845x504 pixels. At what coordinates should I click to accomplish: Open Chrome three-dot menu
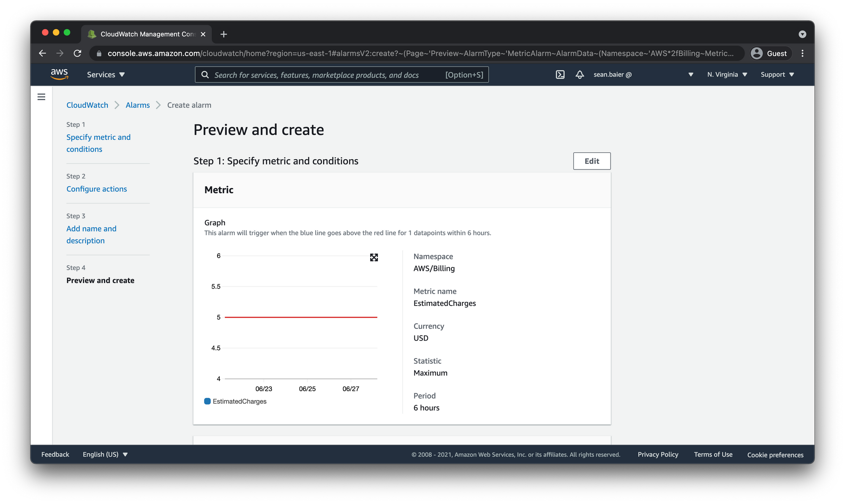coord(802,53)
